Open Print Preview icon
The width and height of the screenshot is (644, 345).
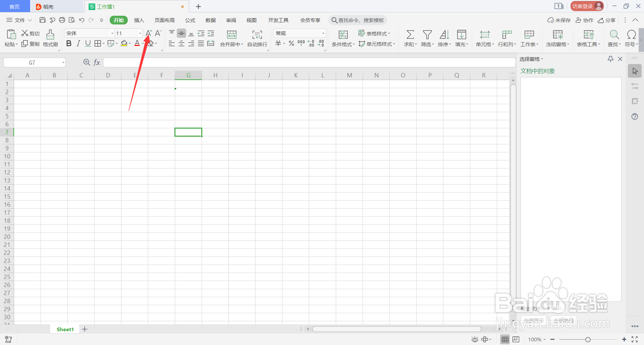pyautogui.click(x=72, y=20)
